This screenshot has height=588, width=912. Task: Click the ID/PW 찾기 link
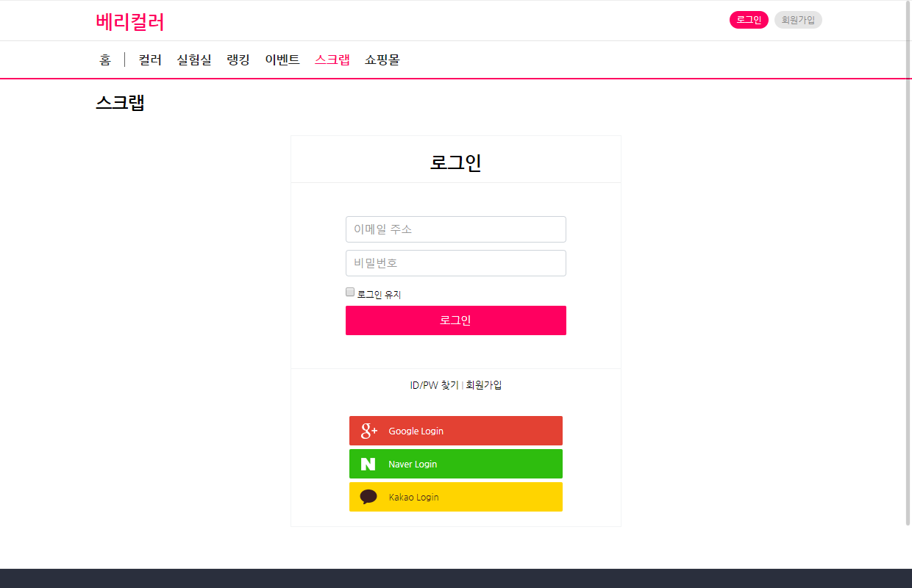pos(434,384)
